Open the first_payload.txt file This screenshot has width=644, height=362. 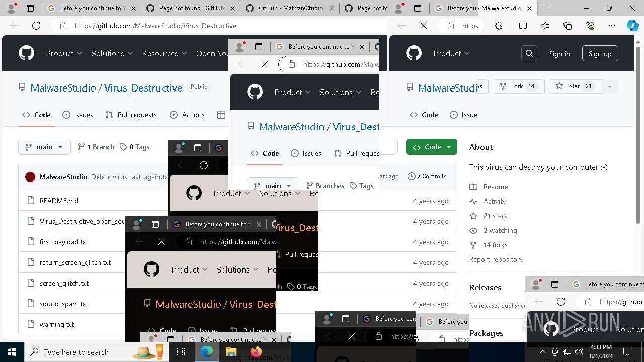pos(64,242)
